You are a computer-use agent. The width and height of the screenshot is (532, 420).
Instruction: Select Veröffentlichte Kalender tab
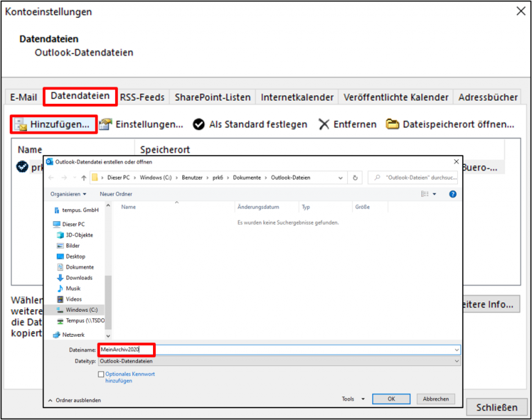(x=396, y=98)
